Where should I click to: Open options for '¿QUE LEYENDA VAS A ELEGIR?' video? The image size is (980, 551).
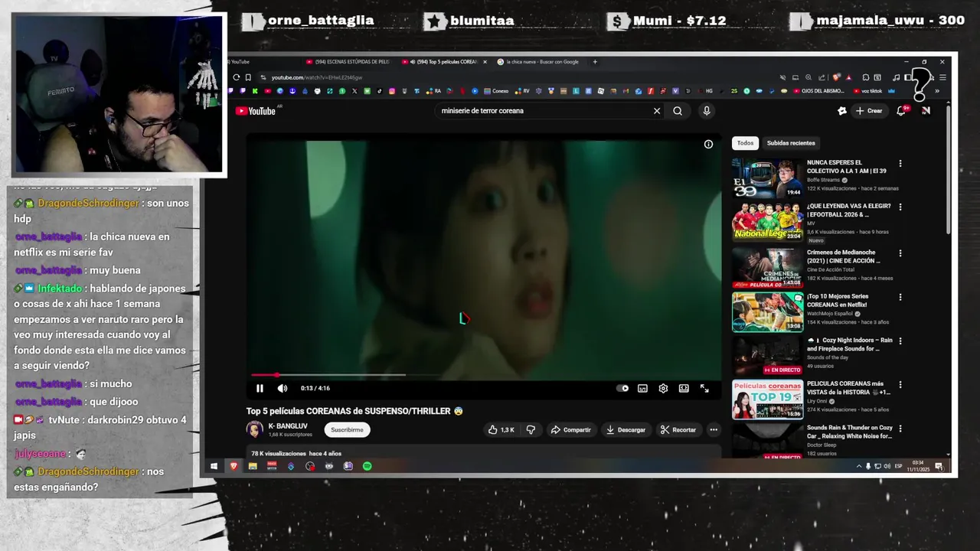pyautogui.click(x=900, y=207)
